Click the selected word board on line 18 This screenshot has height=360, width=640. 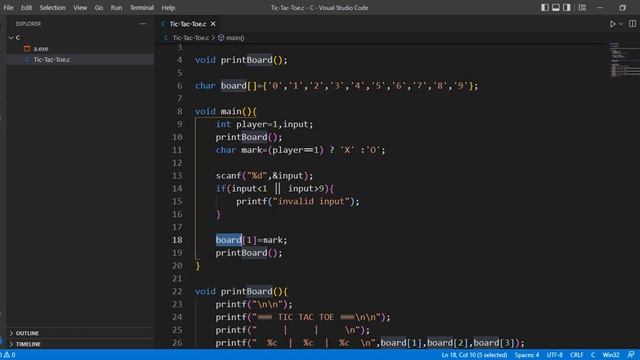229,240
